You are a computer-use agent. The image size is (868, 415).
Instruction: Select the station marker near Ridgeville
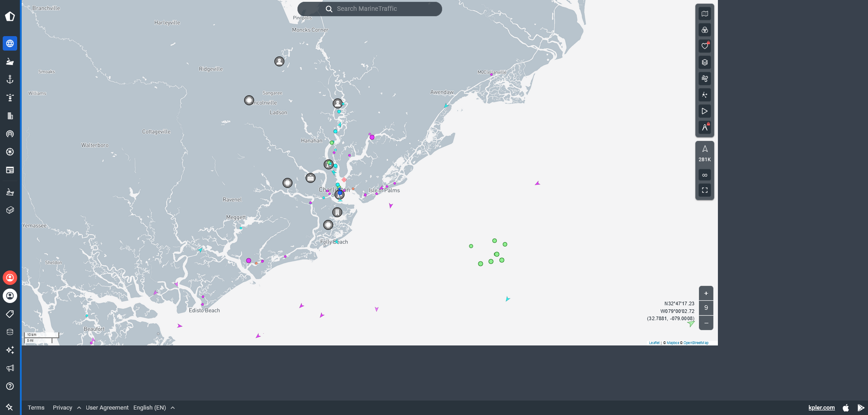[x=279, y=61]
